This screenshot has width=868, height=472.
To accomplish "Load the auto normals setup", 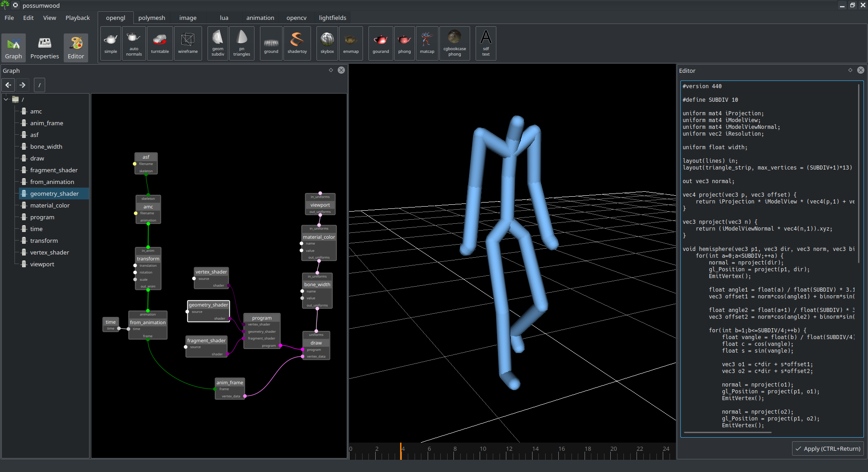I will pos(134,43).
